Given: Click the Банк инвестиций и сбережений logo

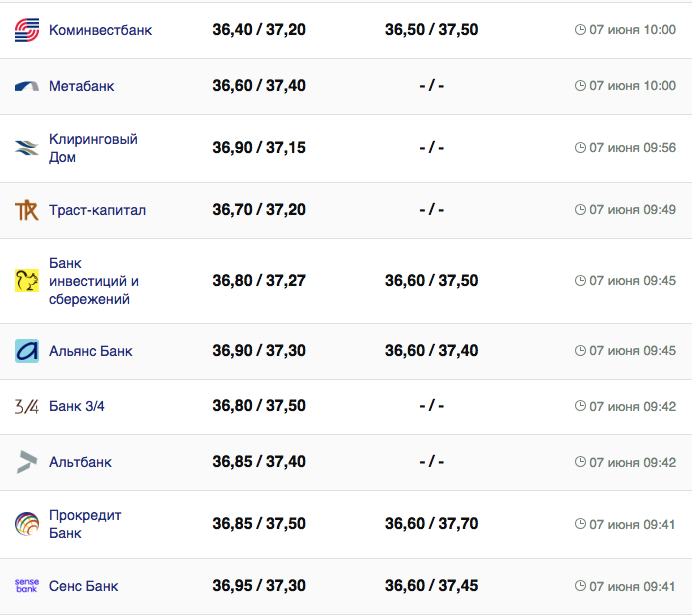Looking at the screenshot, I should 27,281.
